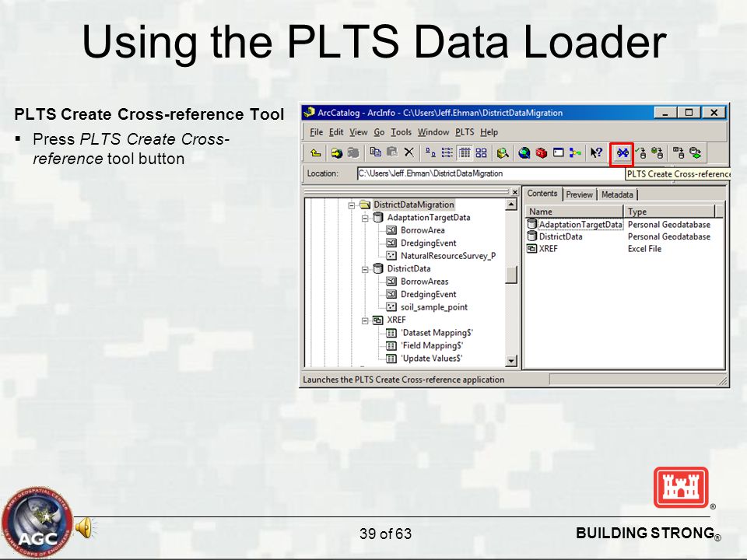Open the PLTS menu
This screenshot has width=747, height=560.
(465, 132)
